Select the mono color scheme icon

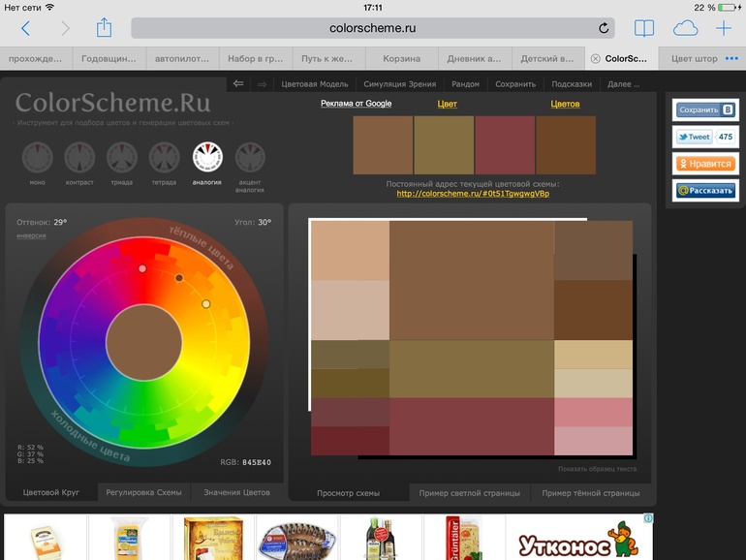click(37, 158)
